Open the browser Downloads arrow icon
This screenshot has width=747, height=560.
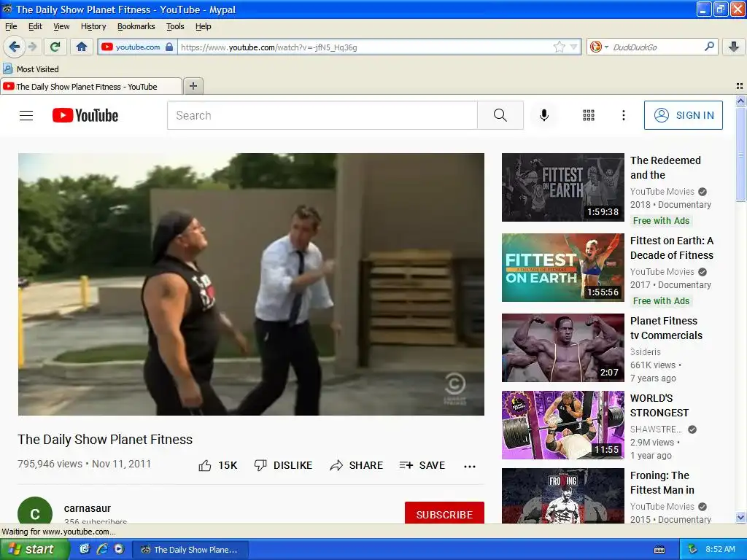pos(734,47)
